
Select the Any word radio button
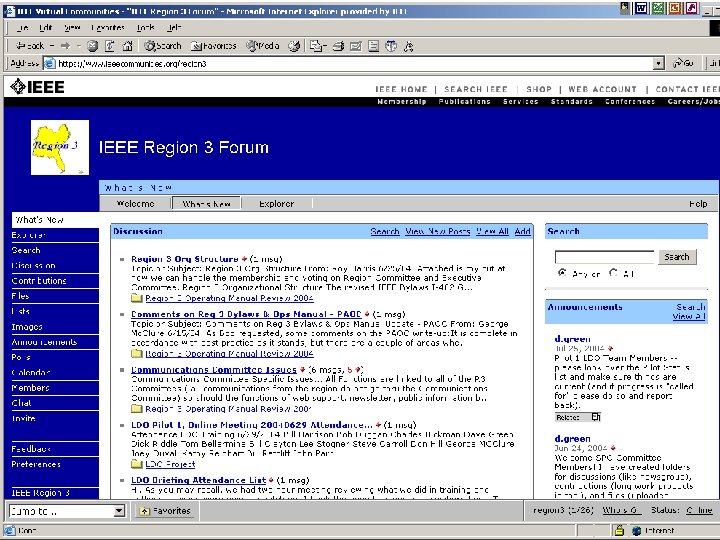[562, 273]
